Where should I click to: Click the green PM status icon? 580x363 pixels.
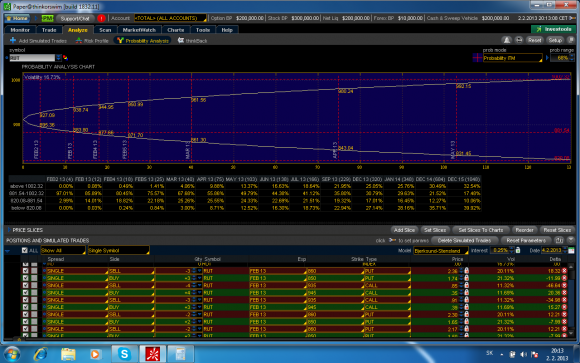tap(47, 18)
